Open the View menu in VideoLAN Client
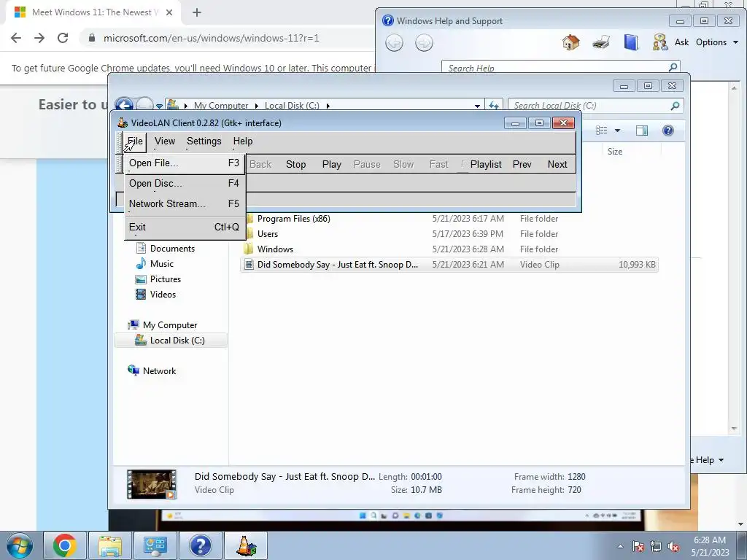The height and width of the screenshot is (560, 747). (x=165, y=141)
